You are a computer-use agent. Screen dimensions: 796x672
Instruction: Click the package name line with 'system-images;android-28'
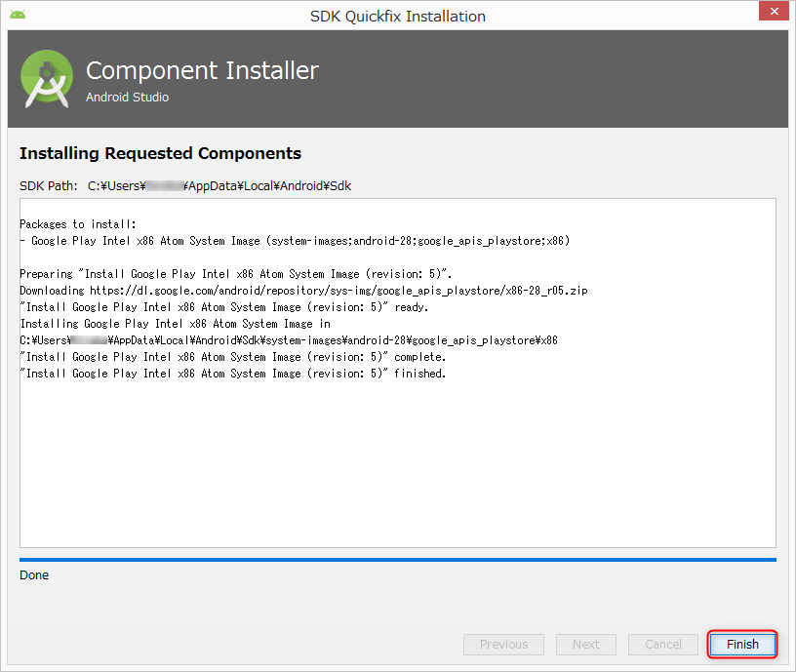pyautogui.click(x=295, y=241)
